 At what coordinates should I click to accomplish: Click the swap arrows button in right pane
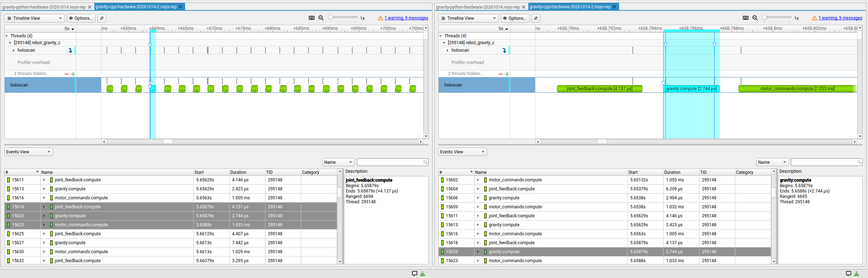tap(536, 18)
